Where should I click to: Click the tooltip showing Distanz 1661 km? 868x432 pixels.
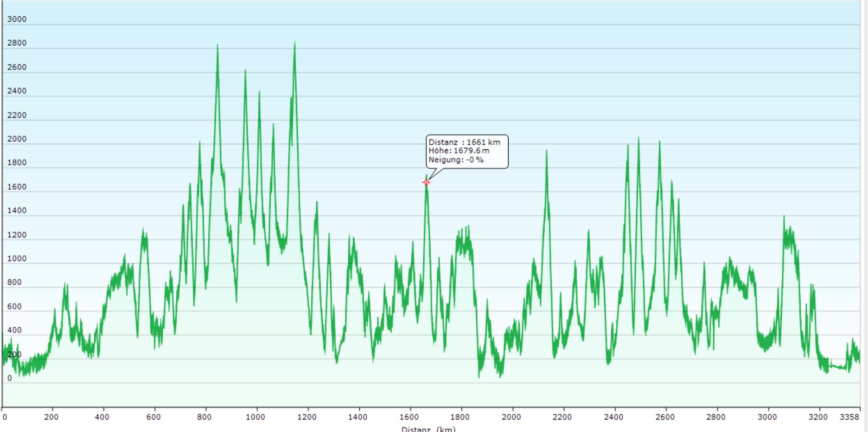(466, 151)
